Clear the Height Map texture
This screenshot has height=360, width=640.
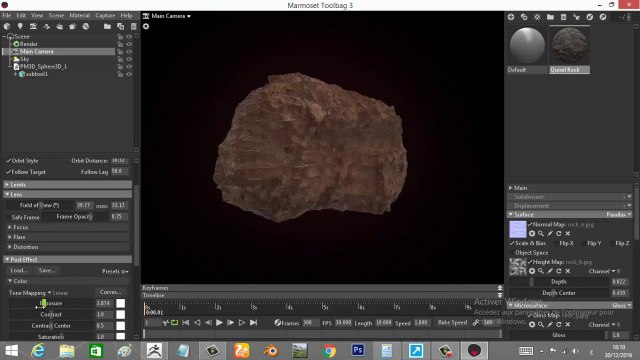(x=568, y=271)
